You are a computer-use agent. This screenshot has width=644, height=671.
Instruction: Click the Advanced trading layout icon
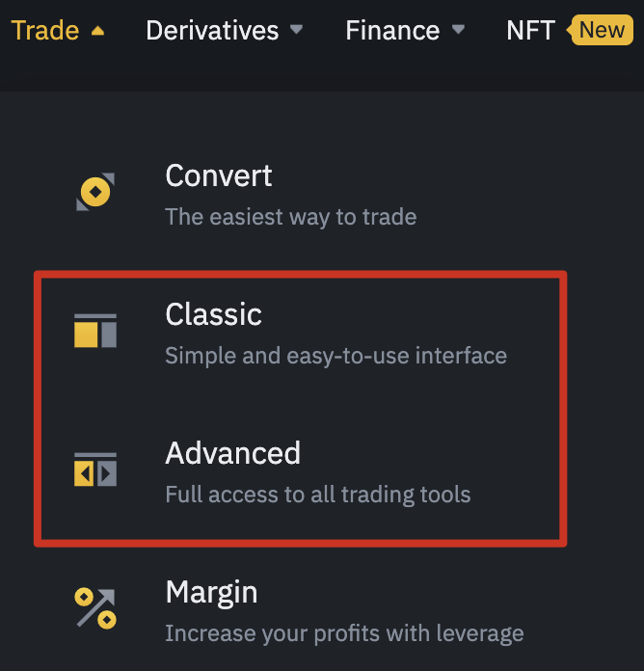click(95, 470)
